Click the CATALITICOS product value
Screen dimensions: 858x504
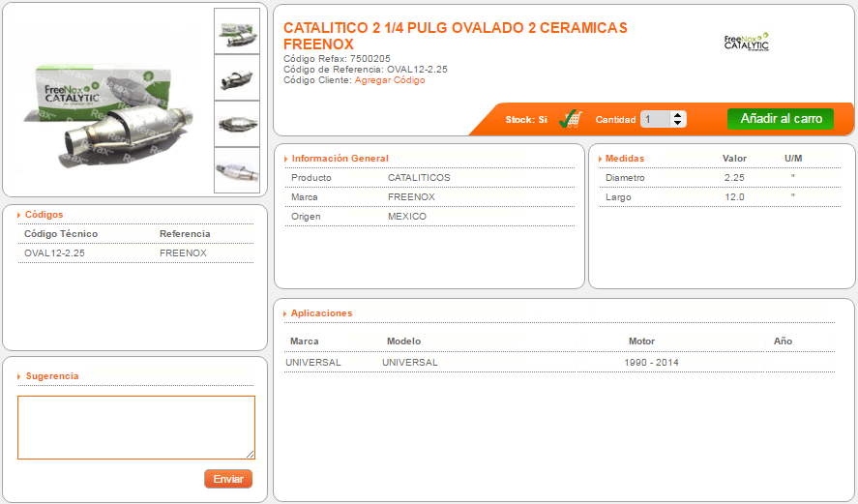(x=419, y=177)
